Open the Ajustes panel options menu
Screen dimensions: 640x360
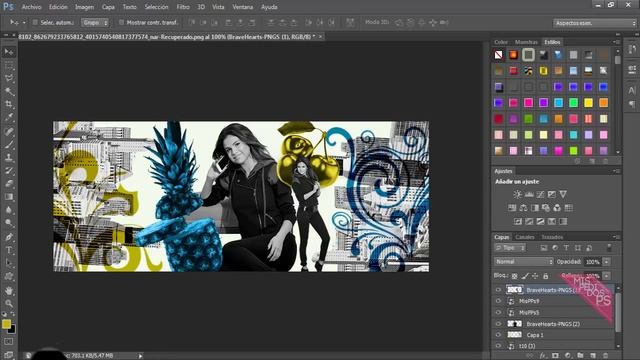(x=616, y=171)
